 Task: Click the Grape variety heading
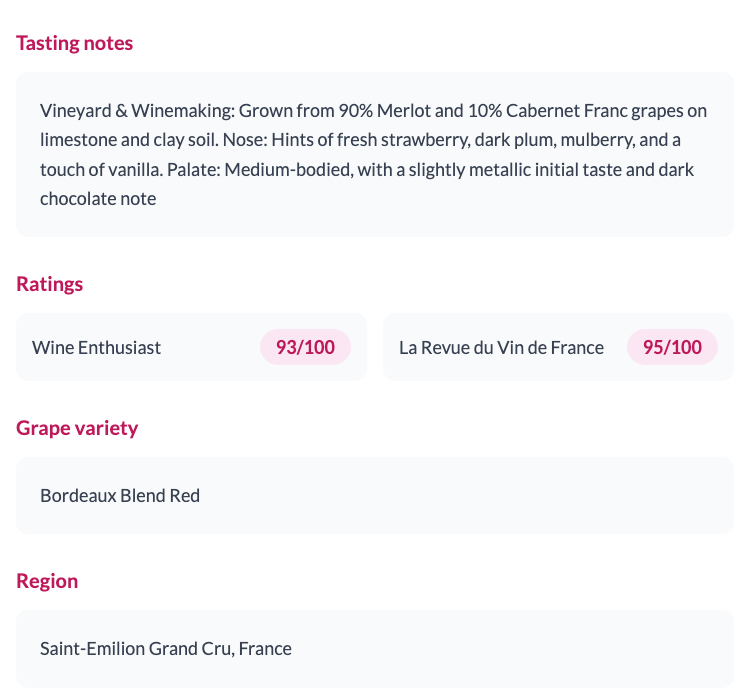click(77, 428)
